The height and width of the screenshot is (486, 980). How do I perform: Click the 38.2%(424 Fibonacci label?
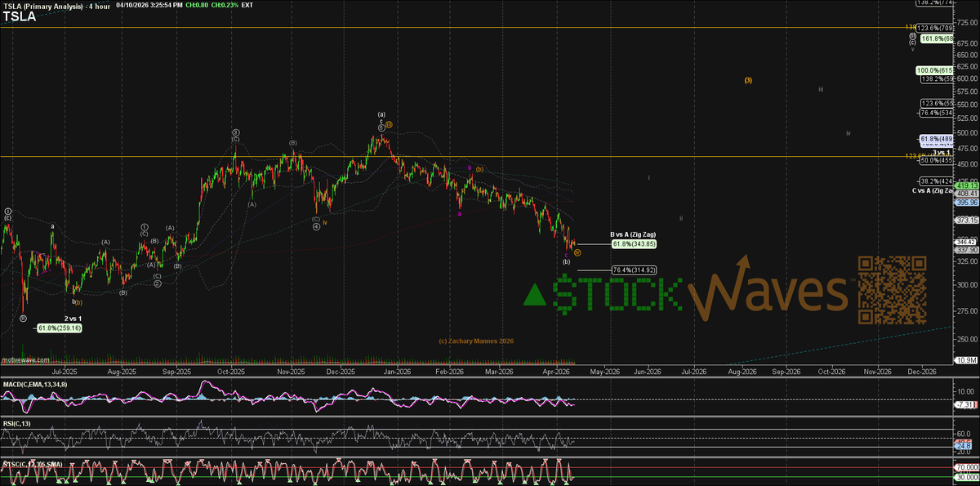[x=936, y=180]
